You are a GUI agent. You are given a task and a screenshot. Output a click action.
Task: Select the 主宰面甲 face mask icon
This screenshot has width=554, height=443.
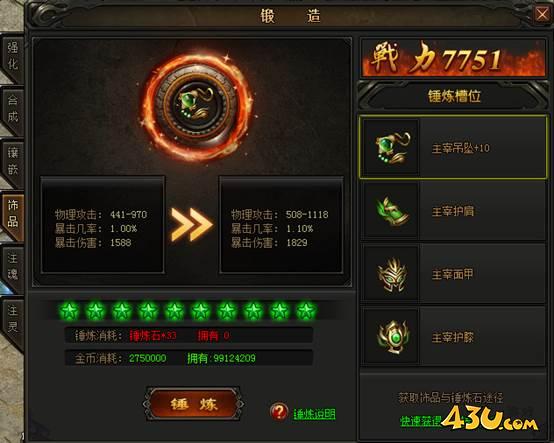391,274
